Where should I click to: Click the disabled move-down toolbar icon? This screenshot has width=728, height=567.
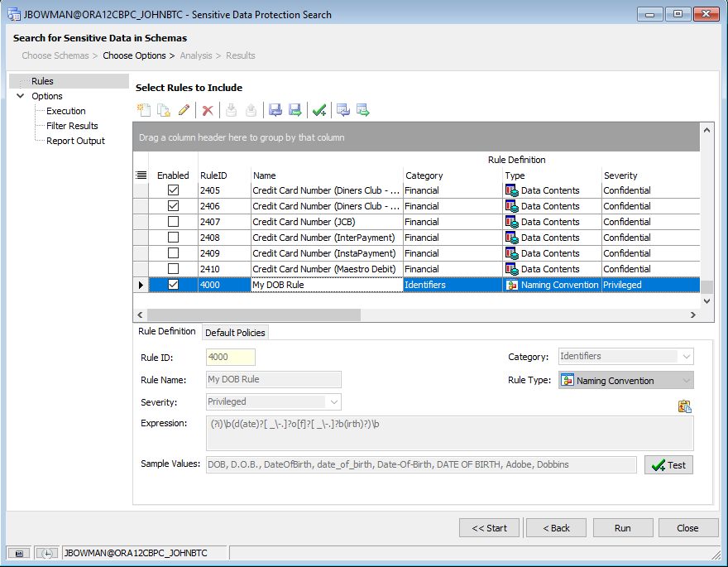(x=231, y=110)
